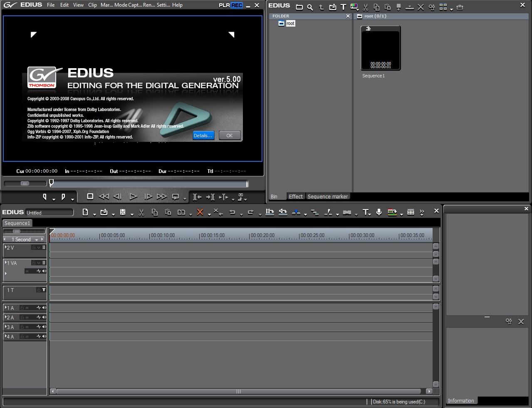Expand the 3 A audio track

click(x=6, y=326)
